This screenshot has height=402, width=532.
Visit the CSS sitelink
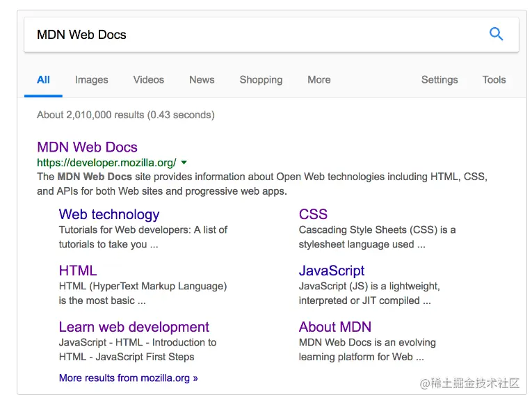click(313, 215)
